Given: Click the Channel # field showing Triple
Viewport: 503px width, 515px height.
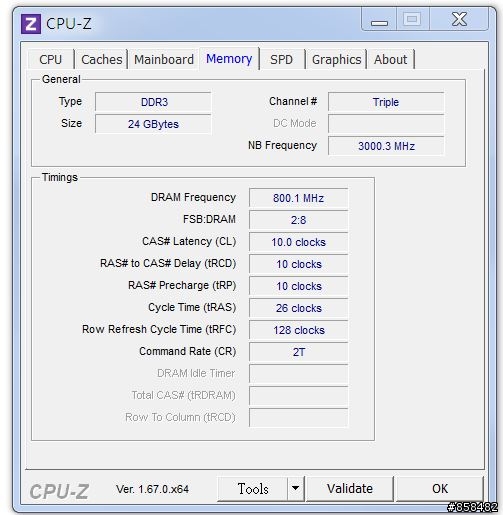Looking at the screenshot, I should point(386,102).
